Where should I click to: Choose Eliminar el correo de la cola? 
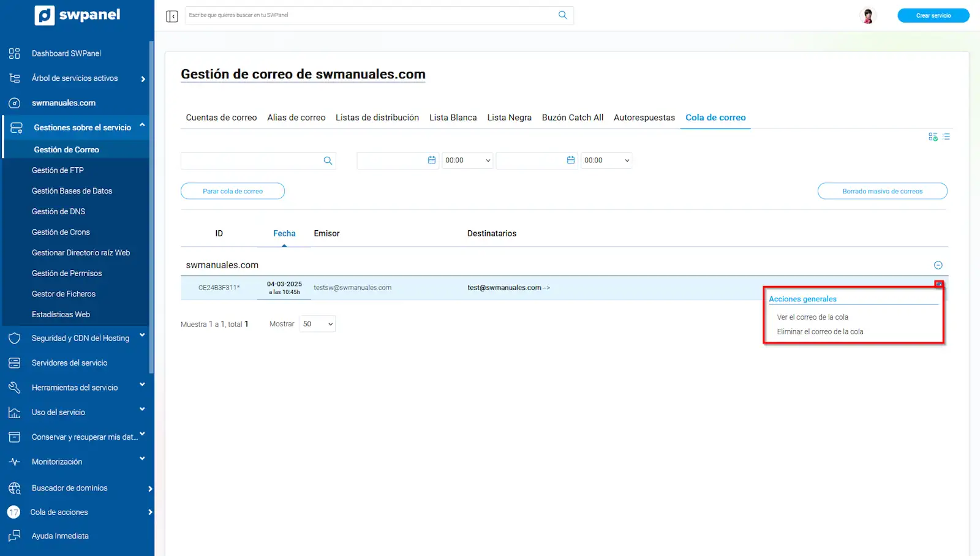(820, 332)
